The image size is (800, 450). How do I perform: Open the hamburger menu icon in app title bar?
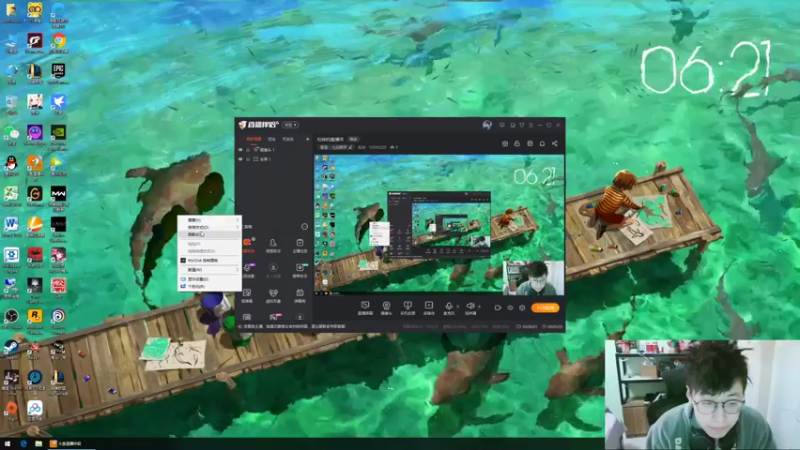tap(531, 125)
